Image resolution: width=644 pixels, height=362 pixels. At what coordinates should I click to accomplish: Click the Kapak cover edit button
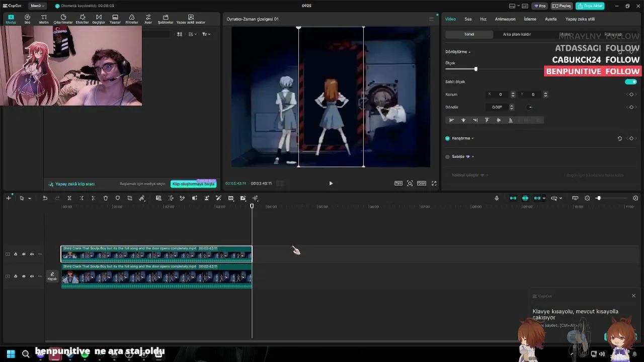(52, 276)
